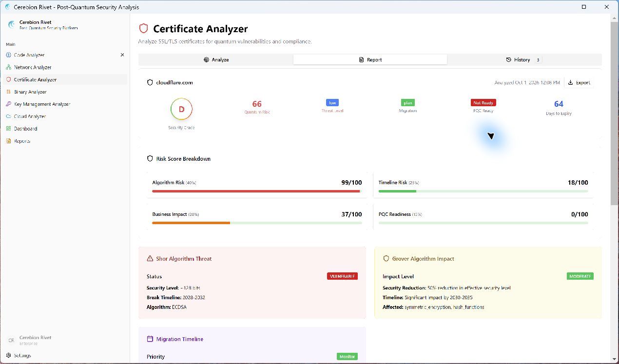Click the Key Management Analyzer key icon
619x364 pixels.
pos(9,104)
